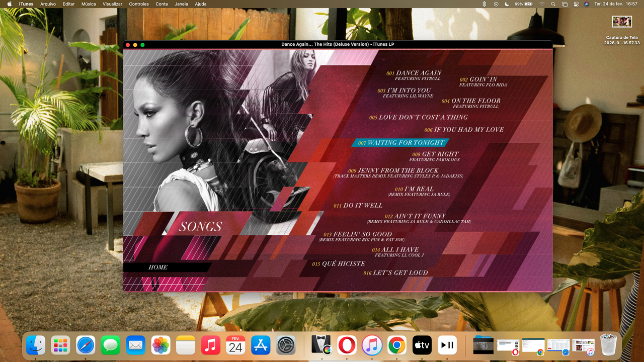This screenshot has width=644, height=362.
Task: Play track 011 Do It Well
Action: (x=358, y=206)
